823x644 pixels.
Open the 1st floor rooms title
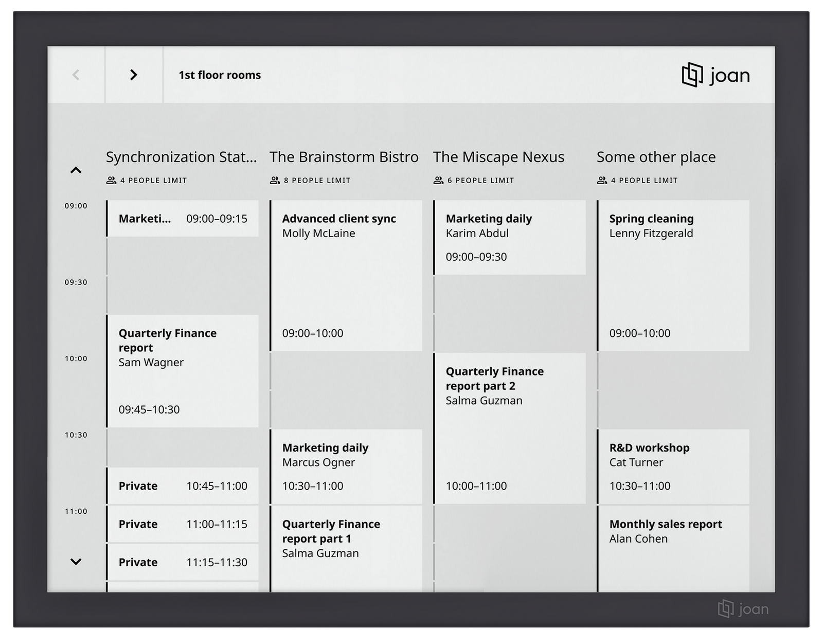click(x=220, y=75)
